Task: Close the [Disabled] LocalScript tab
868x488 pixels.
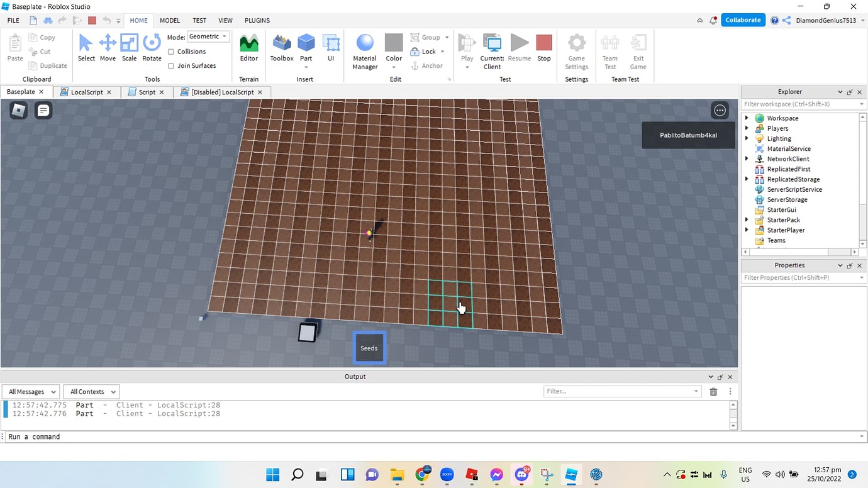Action: [260, 92]
